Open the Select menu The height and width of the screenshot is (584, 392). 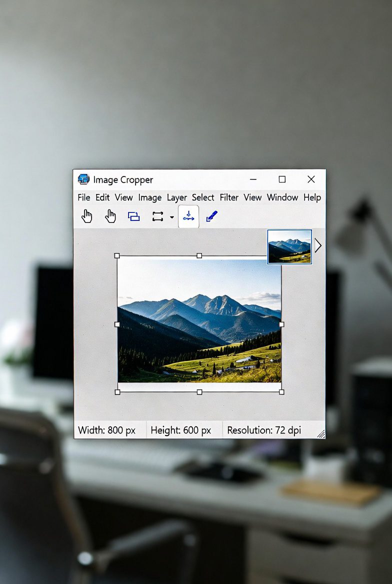(203, 197)
